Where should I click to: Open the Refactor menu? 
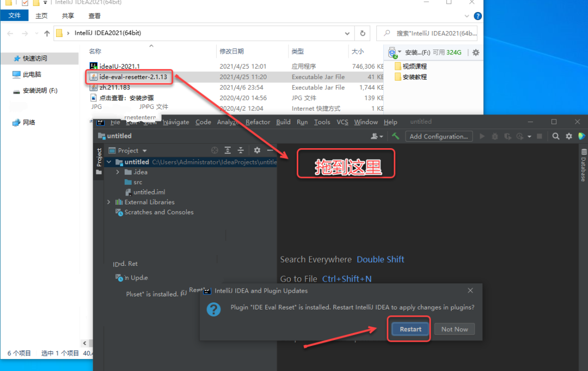pos(258,122)
